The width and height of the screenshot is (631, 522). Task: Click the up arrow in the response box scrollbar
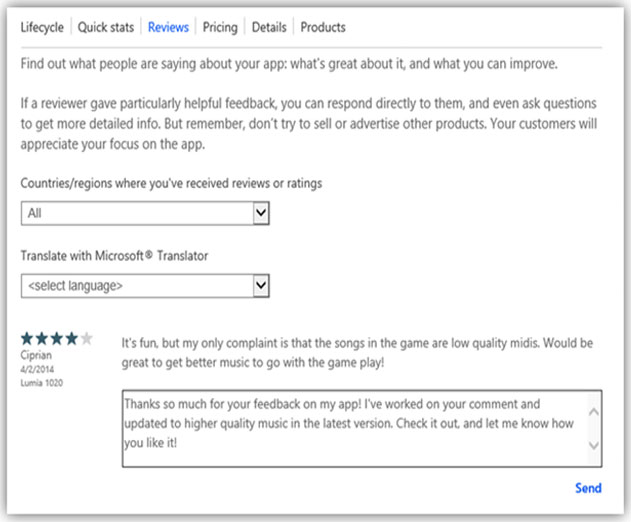[x=594, y=412]
